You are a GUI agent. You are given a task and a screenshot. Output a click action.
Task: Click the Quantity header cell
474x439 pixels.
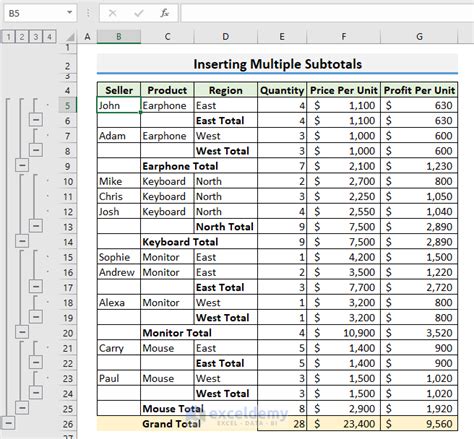[282, 90]
